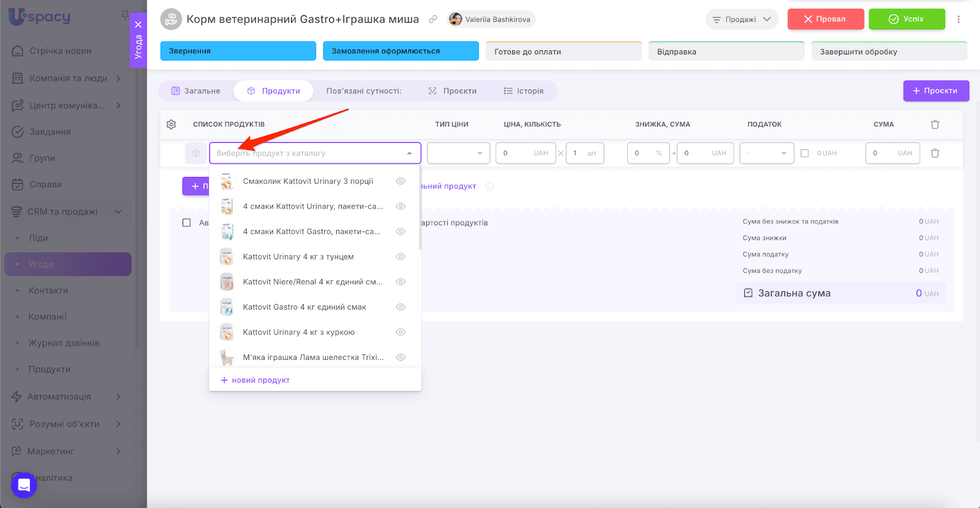Screen dimensions: 980x508
Task: Open the chat support bubble
Action: pos(24,485)
